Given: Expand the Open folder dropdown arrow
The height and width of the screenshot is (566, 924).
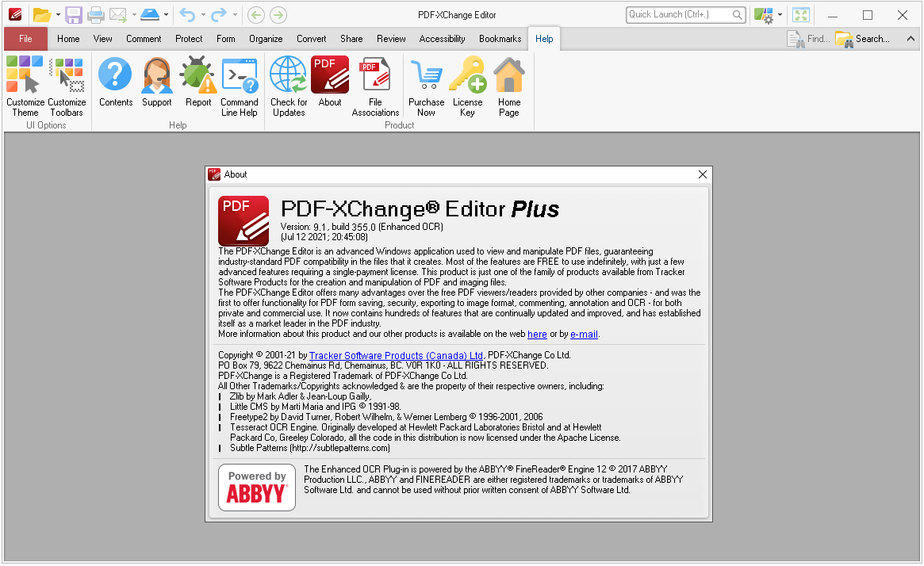Looking at the screenshot, I should pos(58,15).
